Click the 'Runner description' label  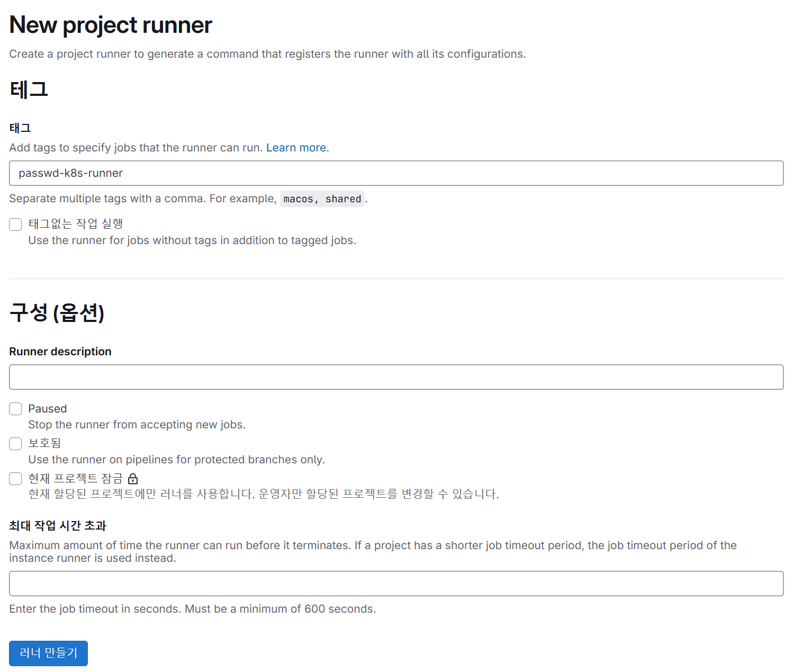click(60, 352)
